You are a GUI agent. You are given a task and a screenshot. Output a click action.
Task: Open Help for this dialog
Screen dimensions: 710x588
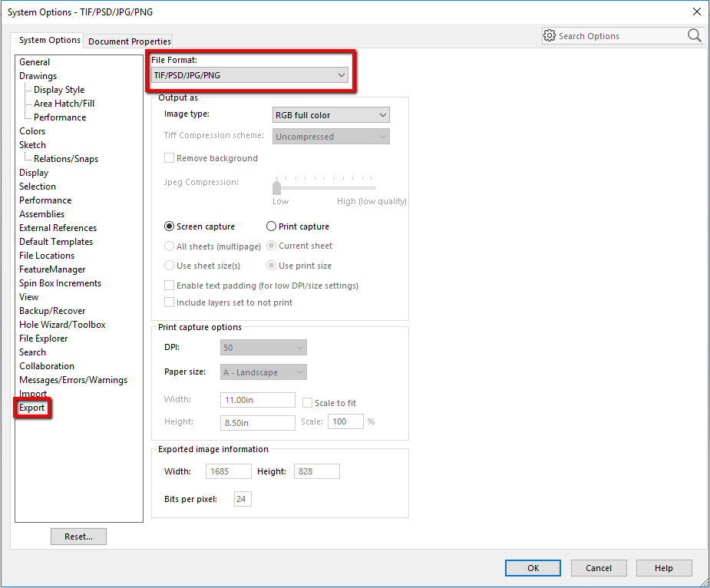(x=664, y=568)
